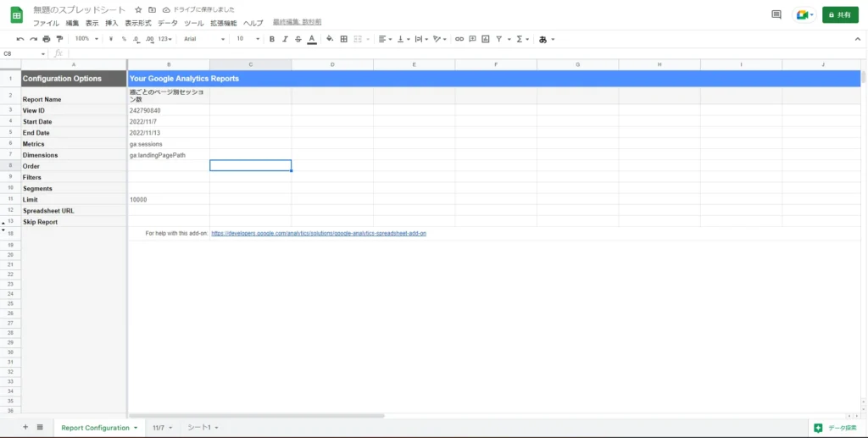Open the last edit 最終編集 link
This screenshot has width=868, height=438.
(x=298, y=22)
